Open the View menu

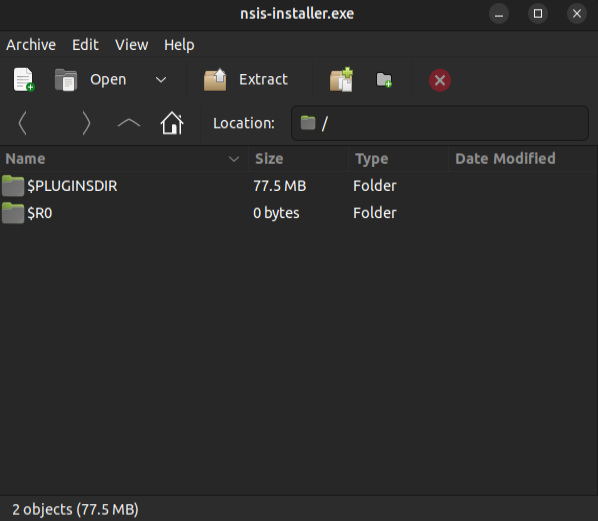132,45
